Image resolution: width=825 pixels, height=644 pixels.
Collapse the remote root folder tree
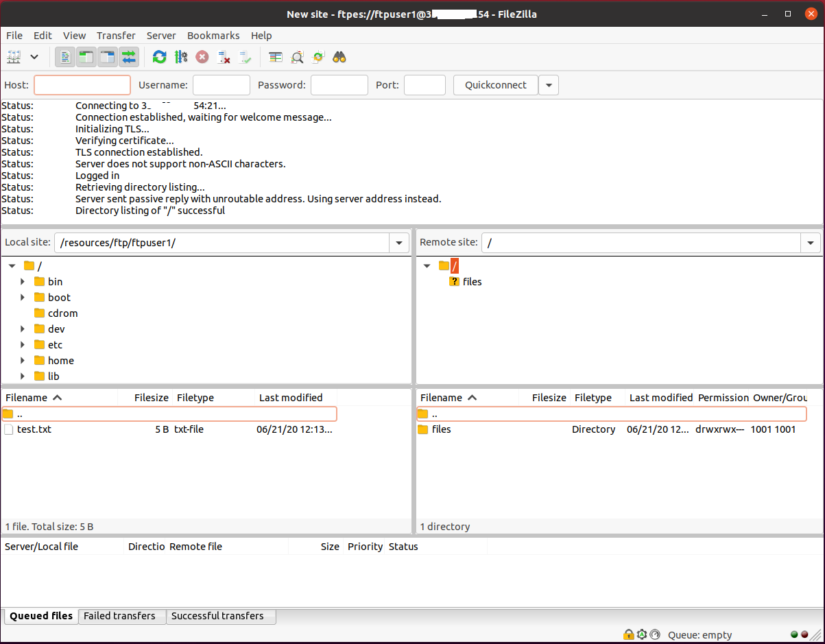pos(427,266)
